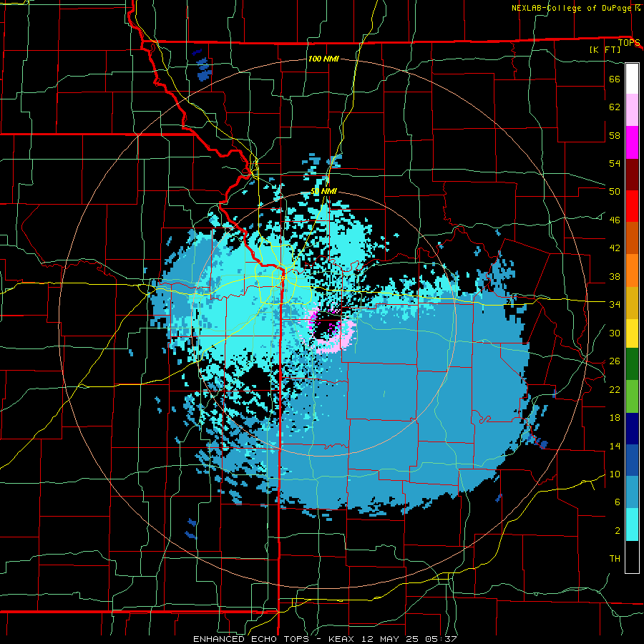Click the light pink legend swatch
The image size is (644, 644).
[x=632, y=110]
